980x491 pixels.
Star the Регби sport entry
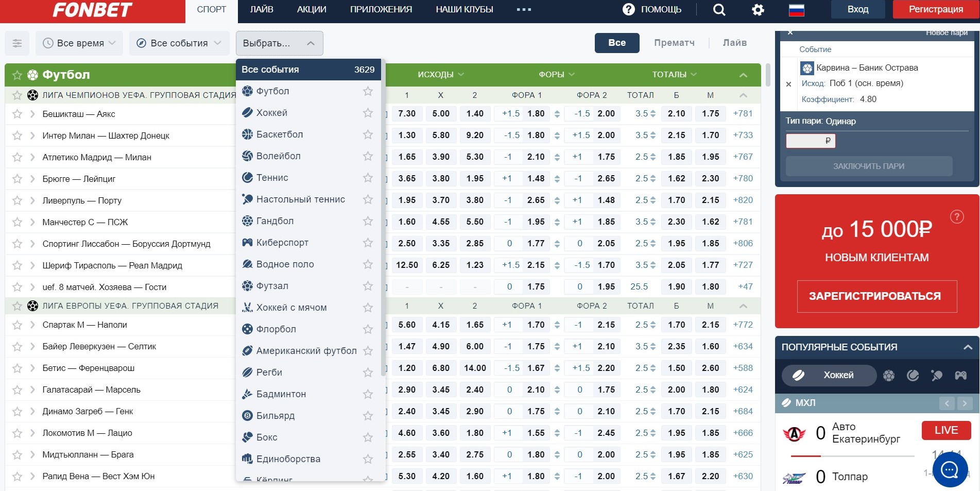(368, 373)
